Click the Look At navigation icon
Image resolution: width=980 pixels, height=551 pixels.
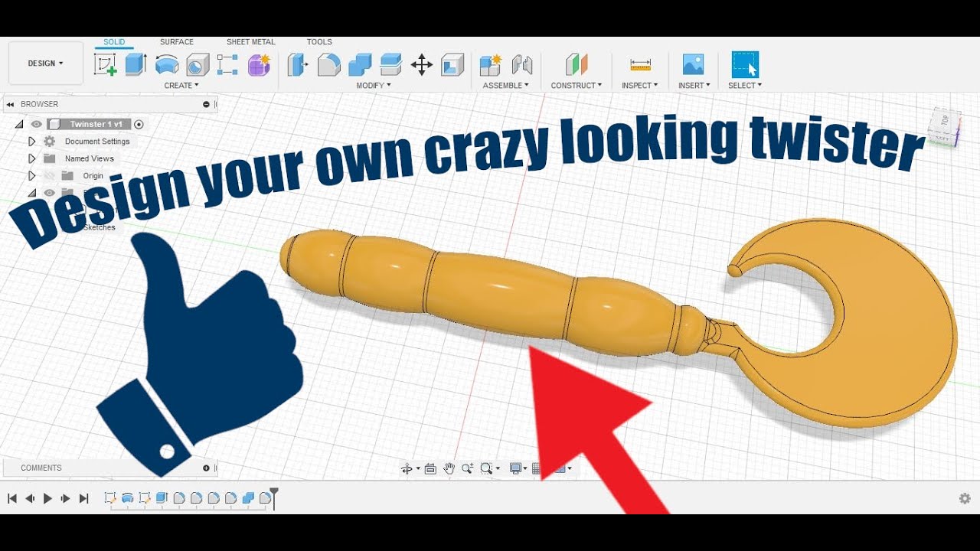point(430,468)
